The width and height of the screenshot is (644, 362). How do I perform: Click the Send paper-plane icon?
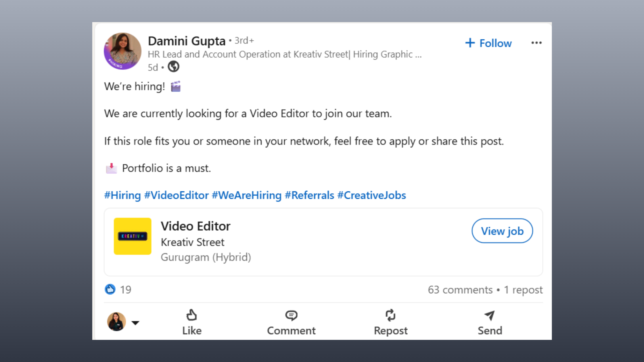tap(489, 315)
